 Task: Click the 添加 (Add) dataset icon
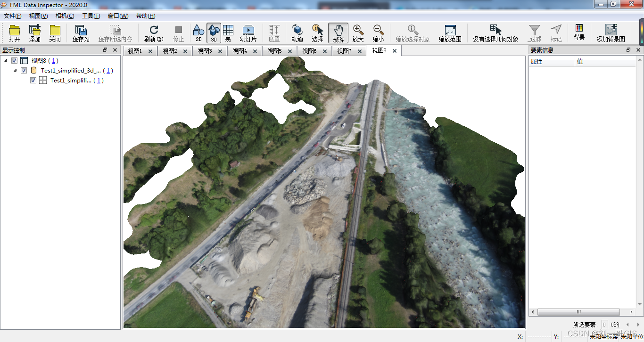pyautogui.click(x=35, y=33)
